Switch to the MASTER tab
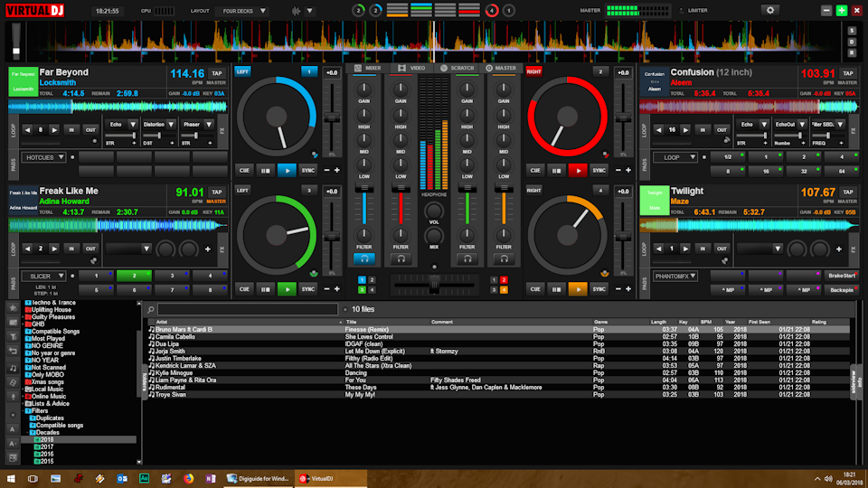 coord(501,68)
